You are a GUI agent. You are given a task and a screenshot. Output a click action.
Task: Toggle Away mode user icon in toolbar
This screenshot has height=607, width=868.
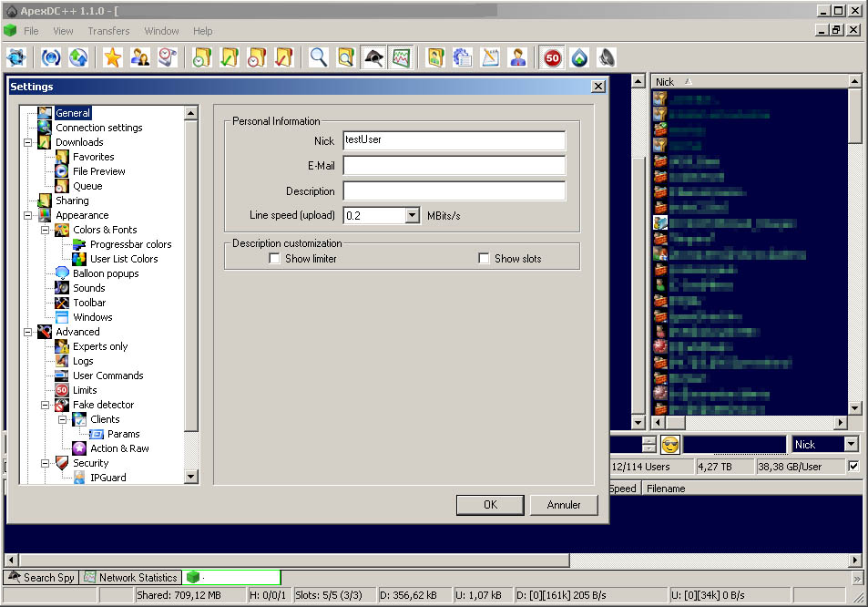518,57
